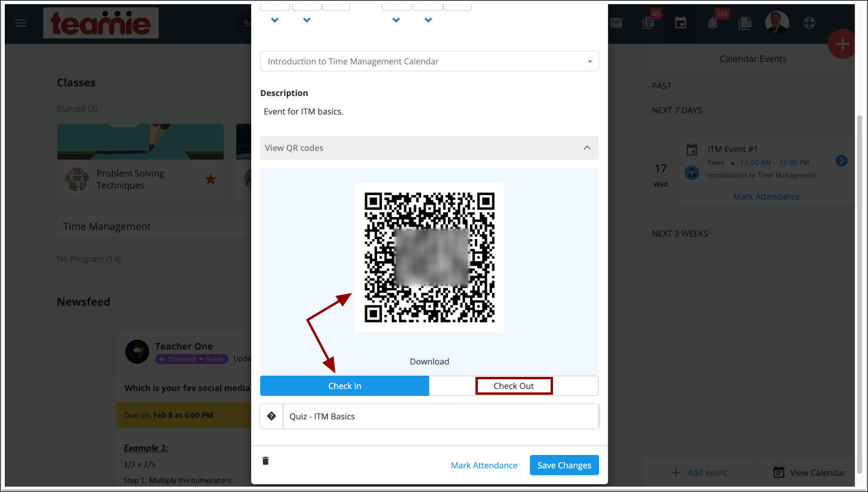This screenshot has width=868, height=492.
Task: Click the PAST label
Action: (x=662, y=86)
